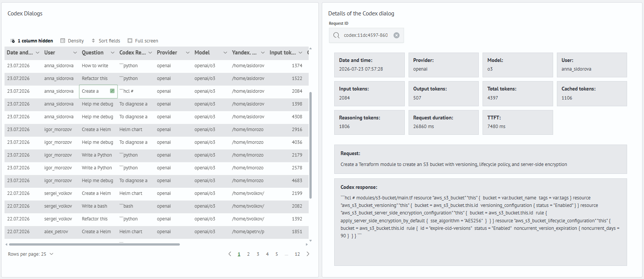Image resolution: width=644 pixels, height=279 pixels.
Task: Click the table's horizontal scrollbar thumb
Action: [x=94, y=244]
